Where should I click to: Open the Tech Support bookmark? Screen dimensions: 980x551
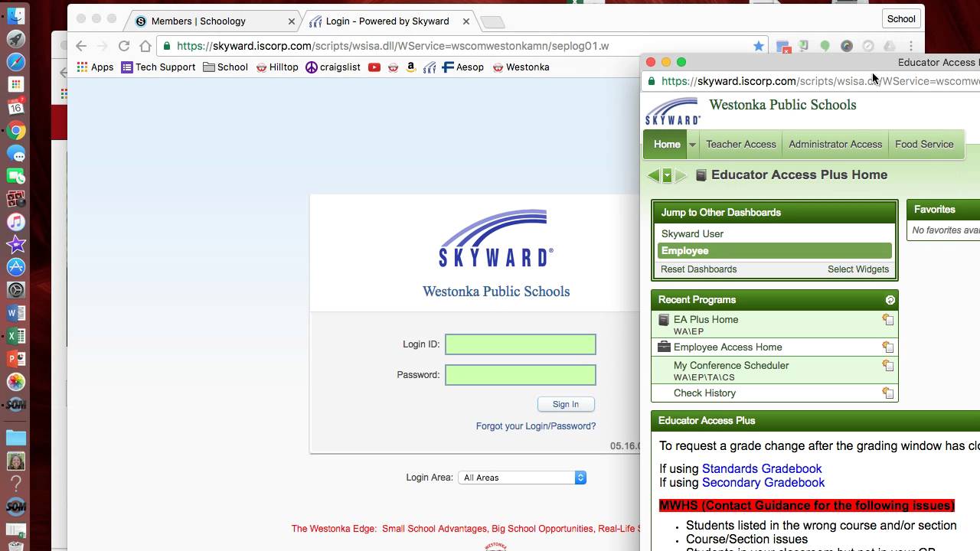[158, 67]
